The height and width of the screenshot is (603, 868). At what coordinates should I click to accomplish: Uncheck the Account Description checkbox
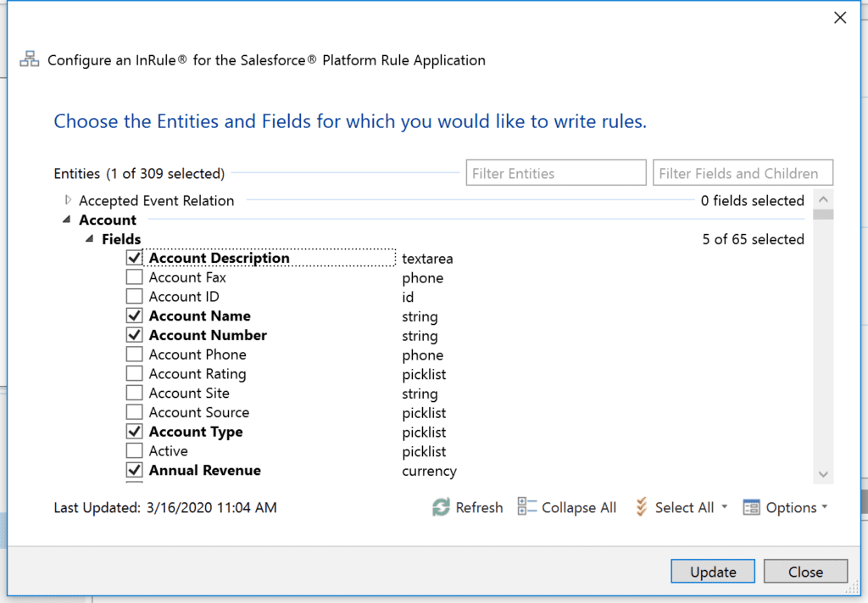coord(134,258)
